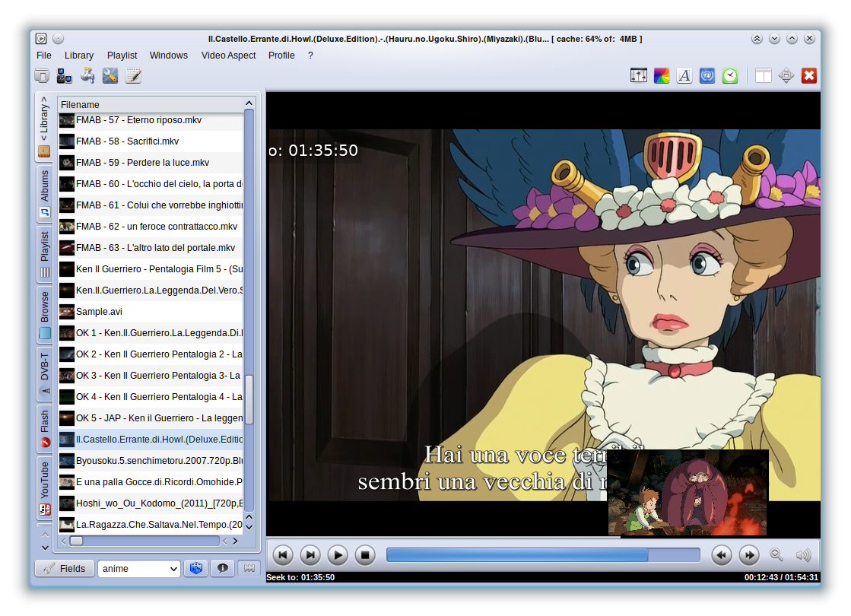Switch to the Playlist side tab
This screenshot has height=616, width=851.
pos(44,253)
